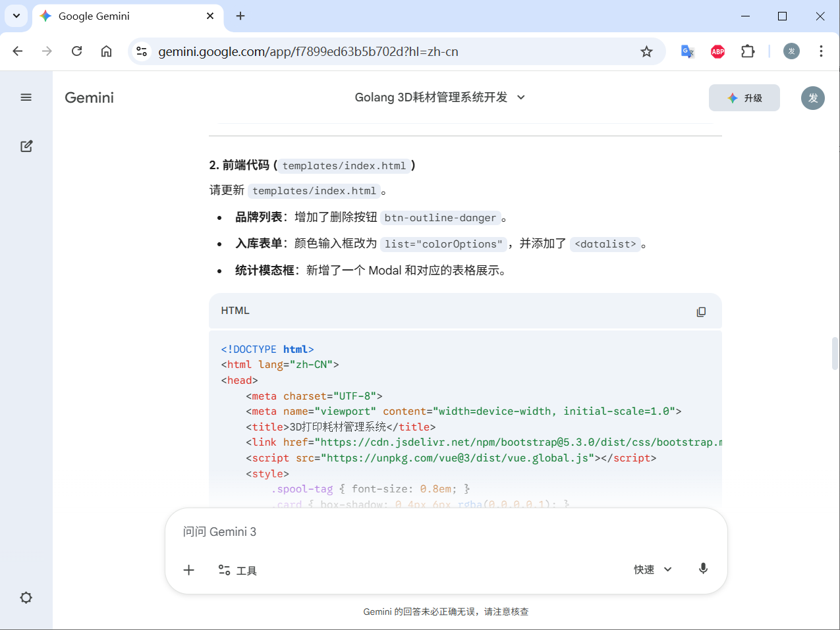Open settings gear in sidebar

(26, 598)
